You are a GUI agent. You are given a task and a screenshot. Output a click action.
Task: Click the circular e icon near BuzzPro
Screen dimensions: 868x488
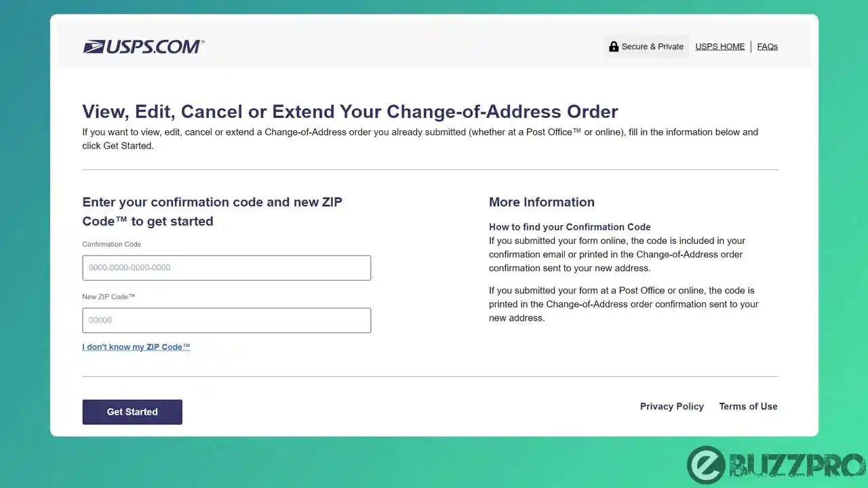[707, 465]
